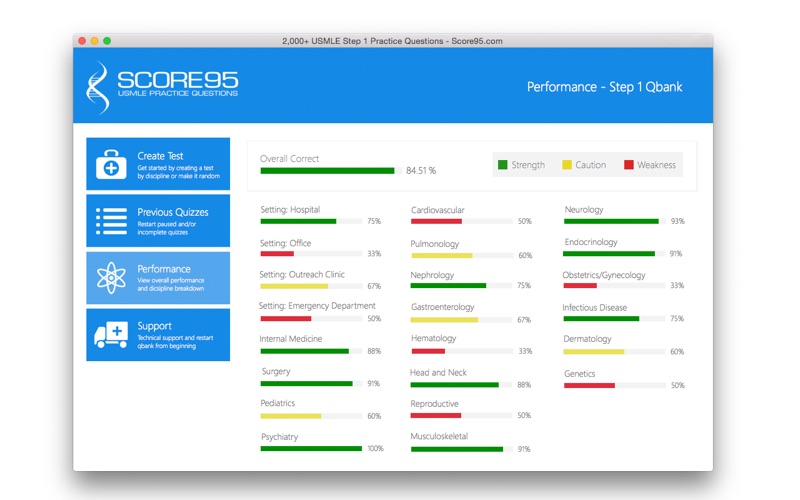The image size is (800, 500).
Task: Click the "Setting: Hospital" label
Action: pos(290,210)
